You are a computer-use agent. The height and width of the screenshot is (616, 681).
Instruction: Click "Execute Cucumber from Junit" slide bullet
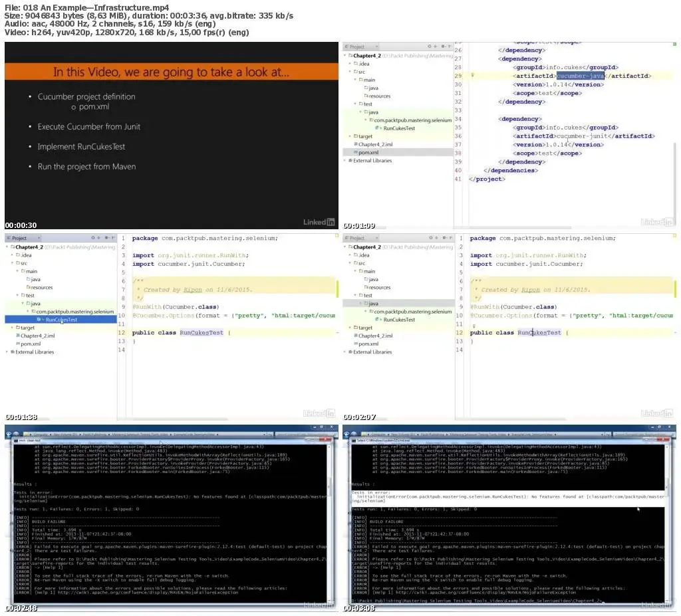89,127
